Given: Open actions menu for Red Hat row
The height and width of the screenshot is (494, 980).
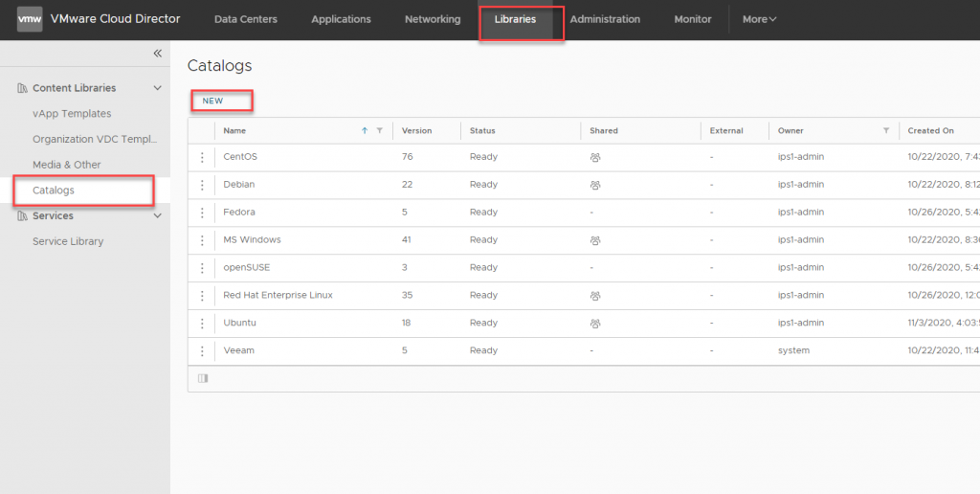Looking at the screenshot, I should (202, 295).
